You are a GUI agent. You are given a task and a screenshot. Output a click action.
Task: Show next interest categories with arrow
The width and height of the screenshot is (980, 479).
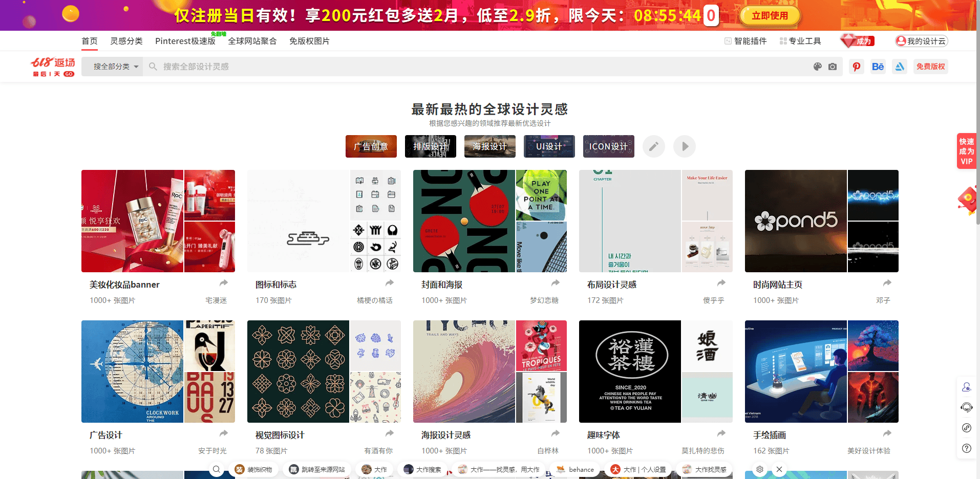(x=685, y=146)
